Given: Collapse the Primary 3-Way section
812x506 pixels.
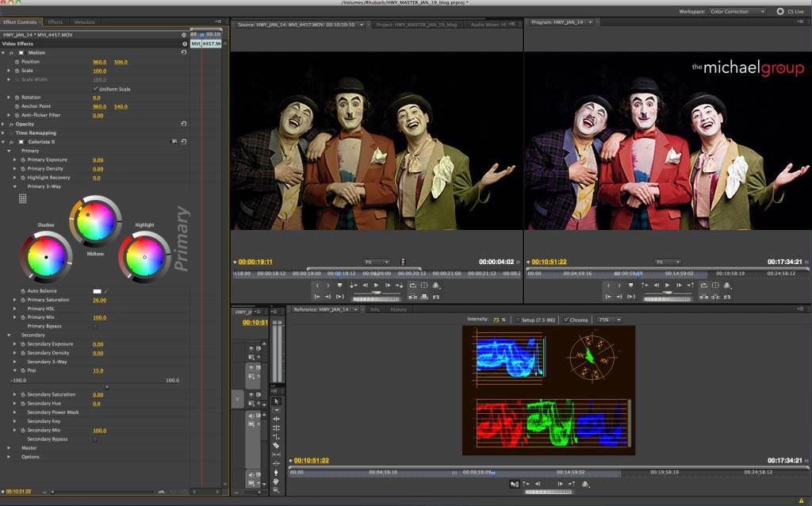Looking at the screenshot, I should click(16, 186).
